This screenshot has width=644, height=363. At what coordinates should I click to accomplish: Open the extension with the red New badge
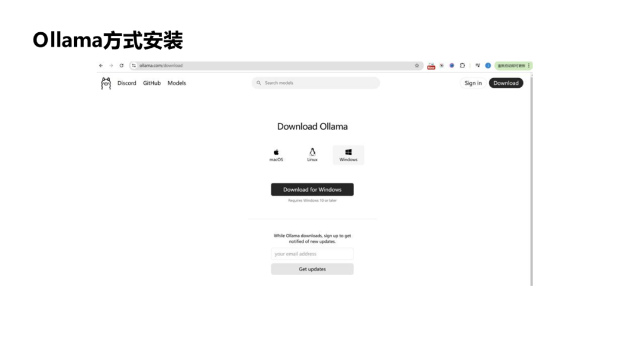click(x=431, y=66)
